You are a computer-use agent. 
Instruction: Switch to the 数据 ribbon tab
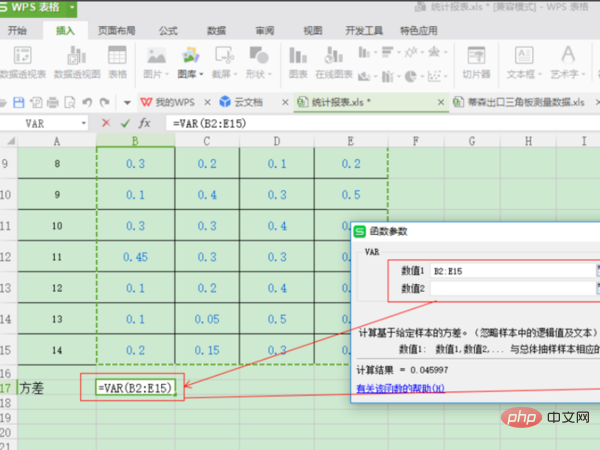point(217,31)
